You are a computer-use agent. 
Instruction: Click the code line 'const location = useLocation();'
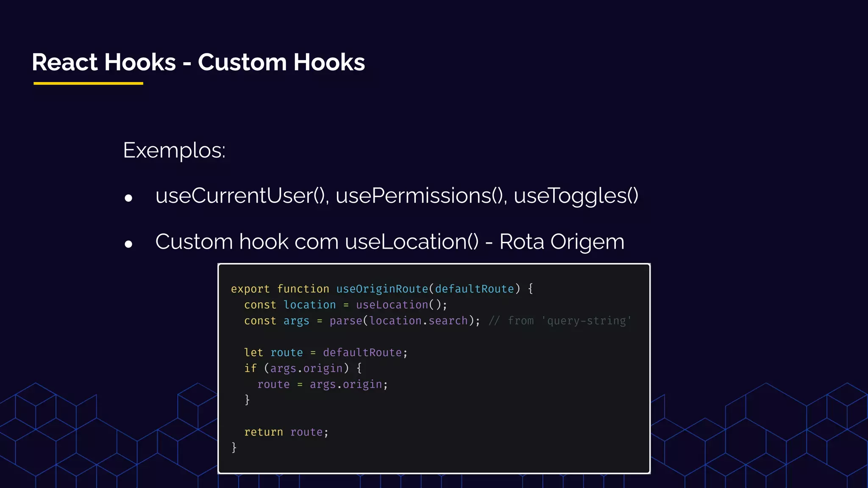345,305
